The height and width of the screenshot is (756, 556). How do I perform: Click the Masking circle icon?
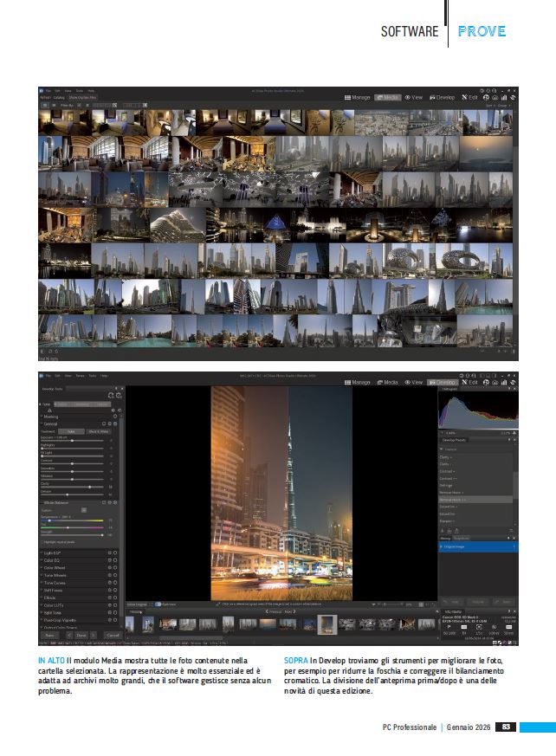(x=115, y=416)
